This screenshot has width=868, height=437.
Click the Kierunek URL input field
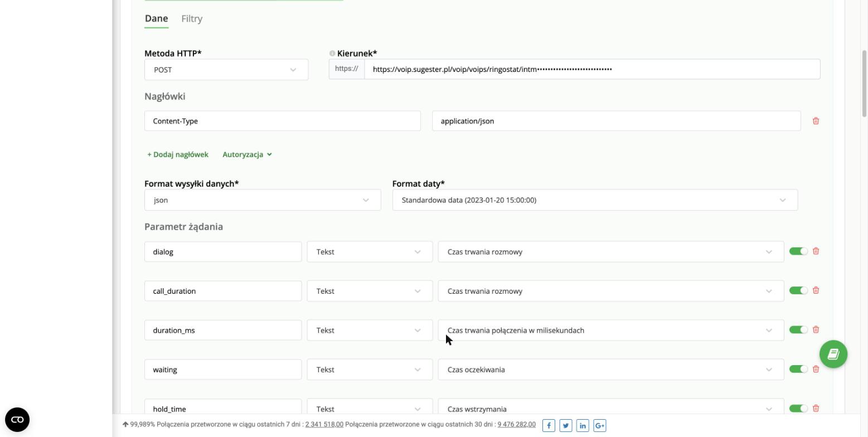(x=592, y=69)
